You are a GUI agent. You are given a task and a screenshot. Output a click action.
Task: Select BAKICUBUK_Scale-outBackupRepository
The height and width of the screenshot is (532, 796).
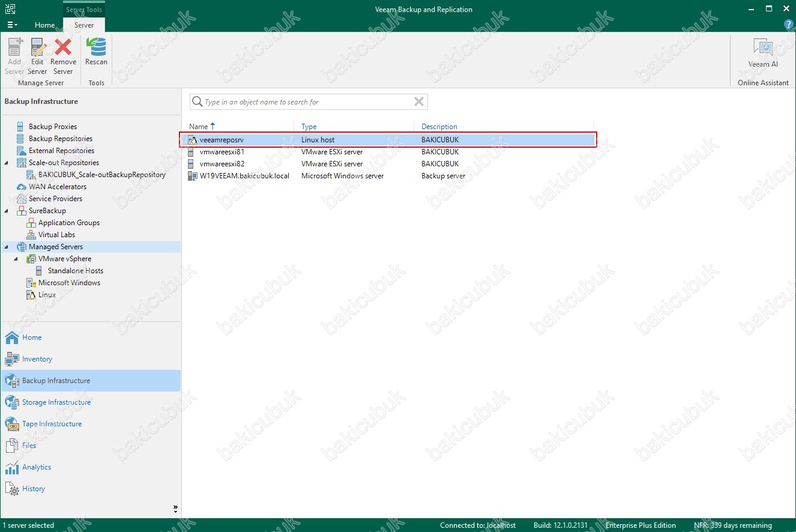(x=102, y=175)
